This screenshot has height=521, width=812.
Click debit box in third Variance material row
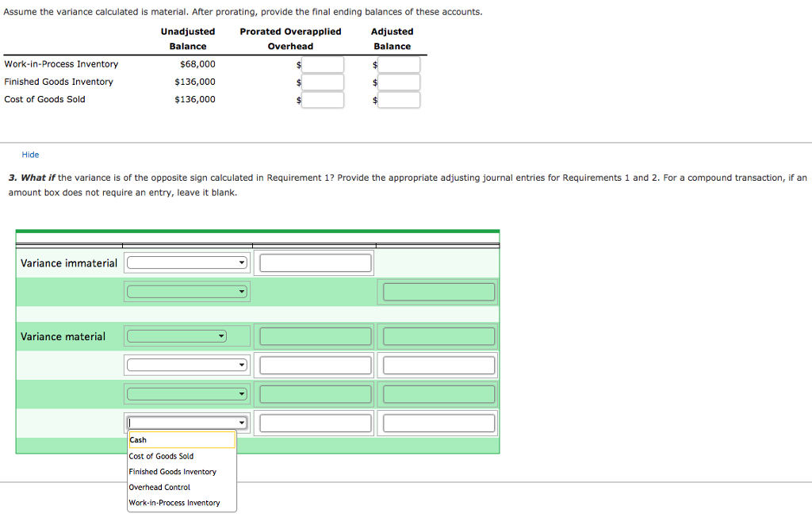(316, 394)
